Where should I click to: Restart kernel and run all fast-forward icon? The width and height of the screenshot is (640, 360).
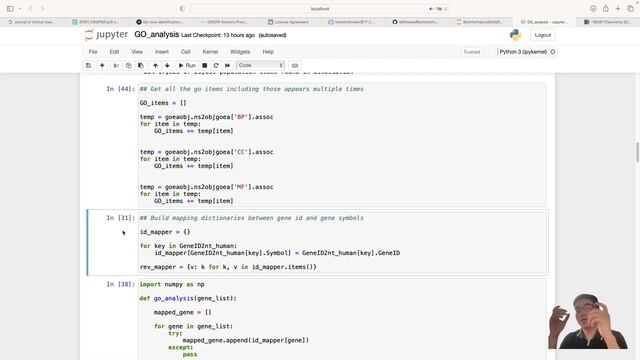pos(227,65)
